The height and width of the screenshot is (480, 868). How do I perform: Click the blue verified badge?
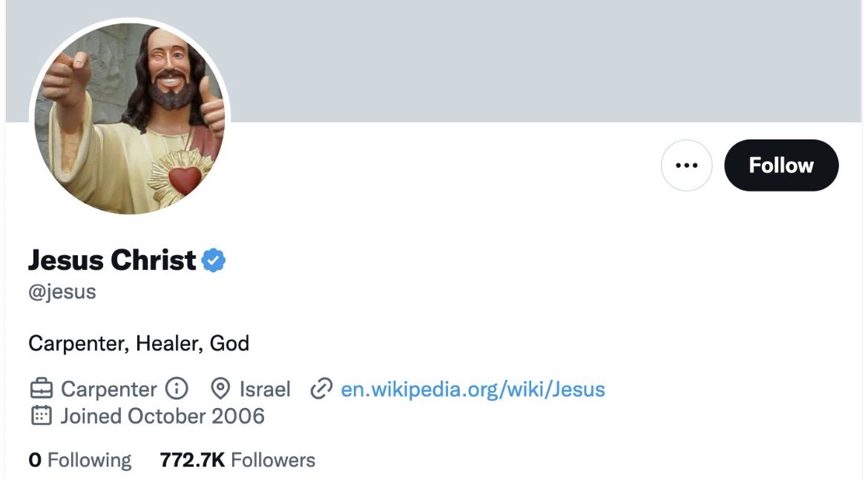pyautogui.click(x=214, y=260)
